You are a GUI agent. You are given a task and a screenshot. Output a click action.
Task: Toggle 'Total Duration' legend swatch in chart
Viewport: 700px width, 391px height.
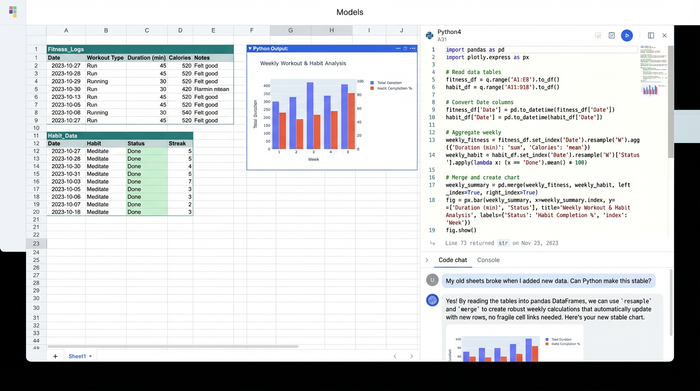pyautogui.click(x=372, y=83)
